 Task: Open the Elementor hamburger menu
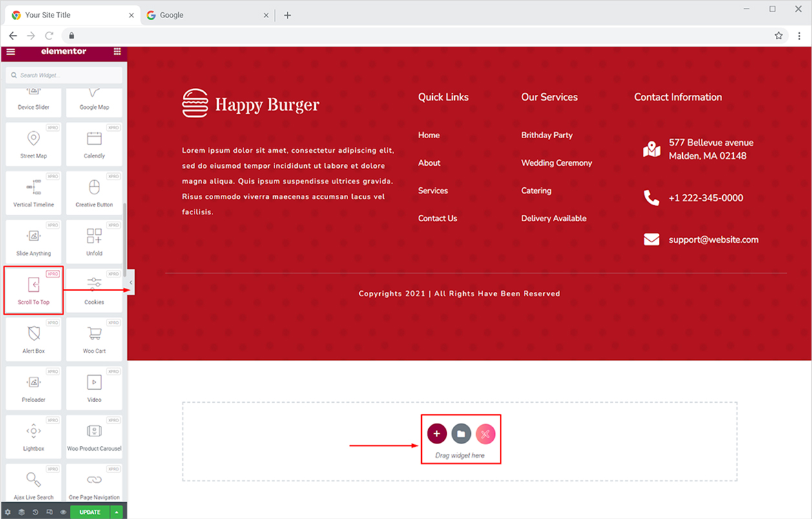point(10,52)
